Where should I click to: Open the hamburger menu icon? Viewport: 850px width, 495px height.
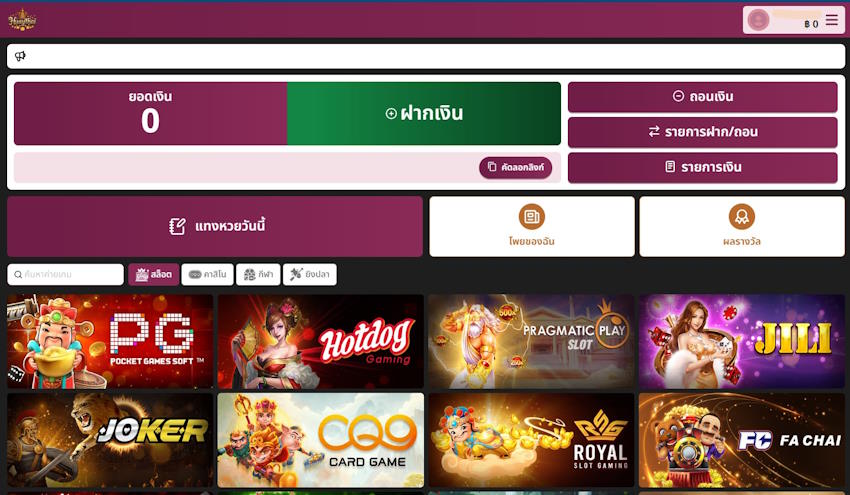[832, 20]
